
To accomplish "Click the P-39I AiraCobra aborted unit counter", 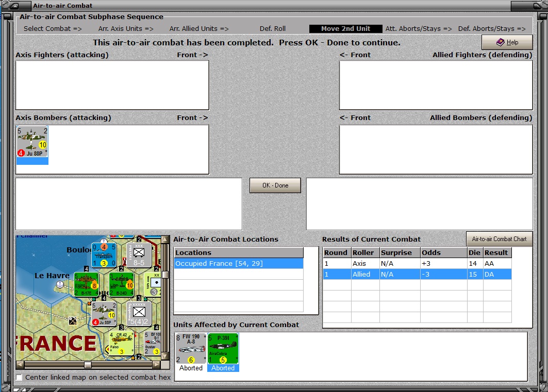I will [223, 348].
